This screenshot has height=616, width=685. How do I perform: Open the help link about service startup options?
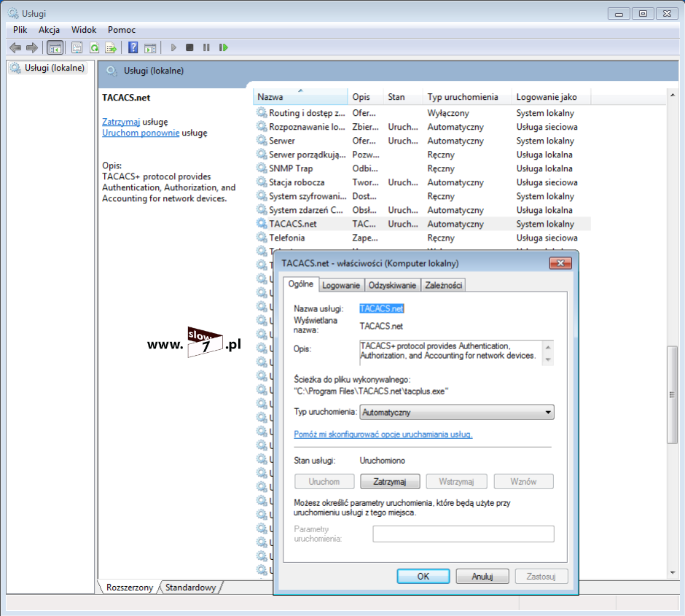[x=383, y=434]
